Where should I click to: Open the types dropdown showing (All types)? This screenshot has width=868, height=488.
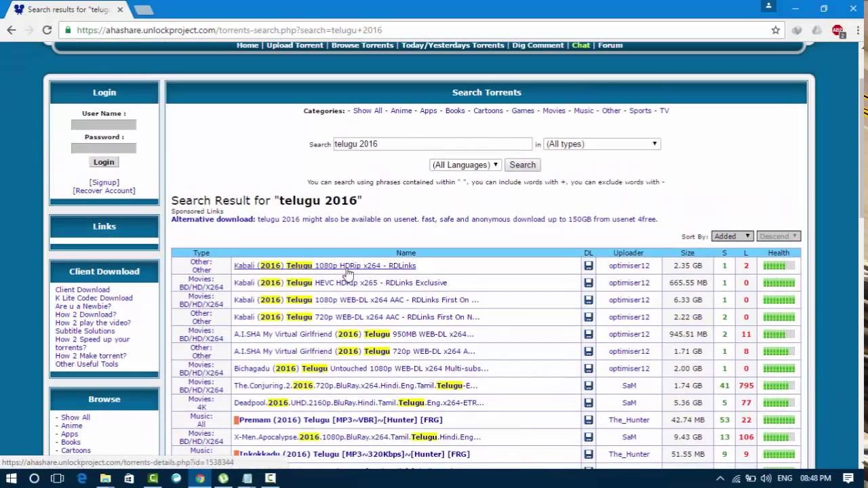point(601,144)
